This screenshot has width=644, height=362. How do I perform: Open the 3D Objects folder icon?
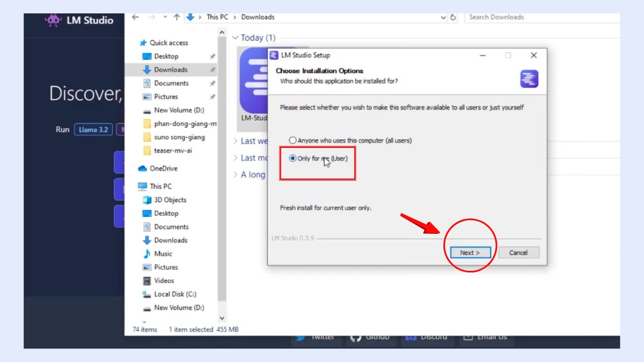(147, 200)
